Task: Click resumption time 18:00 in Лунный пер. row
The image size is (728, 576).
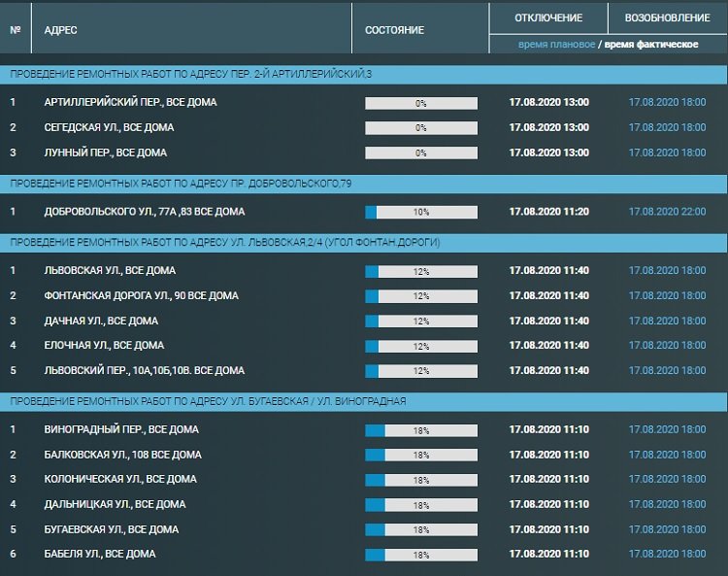Action: (x=667, y=152)
